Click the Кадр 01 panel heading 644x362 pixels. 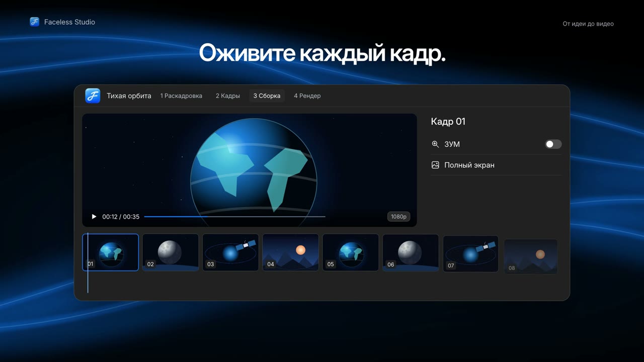448,122
